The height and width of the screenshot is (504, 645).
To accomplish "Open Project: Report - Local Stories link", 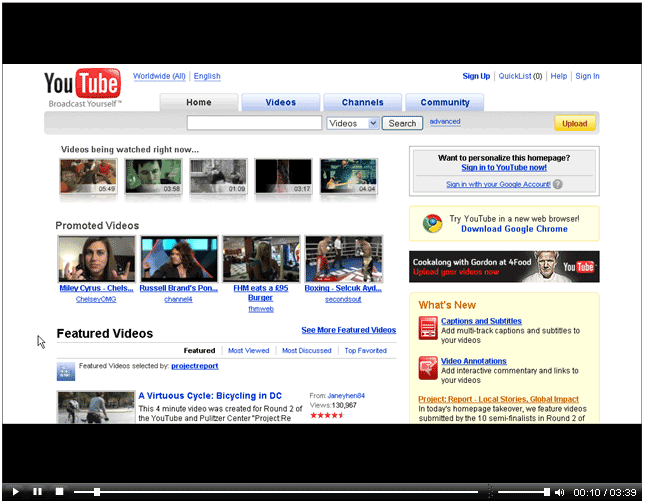I will tap(498, 399).
